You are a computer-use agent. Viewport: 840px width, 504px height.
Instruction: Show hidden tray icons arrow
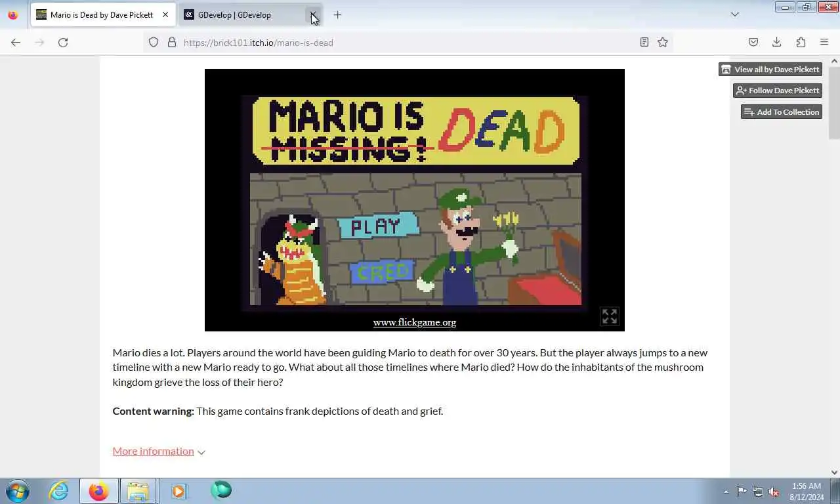click(x=726, y=492)
